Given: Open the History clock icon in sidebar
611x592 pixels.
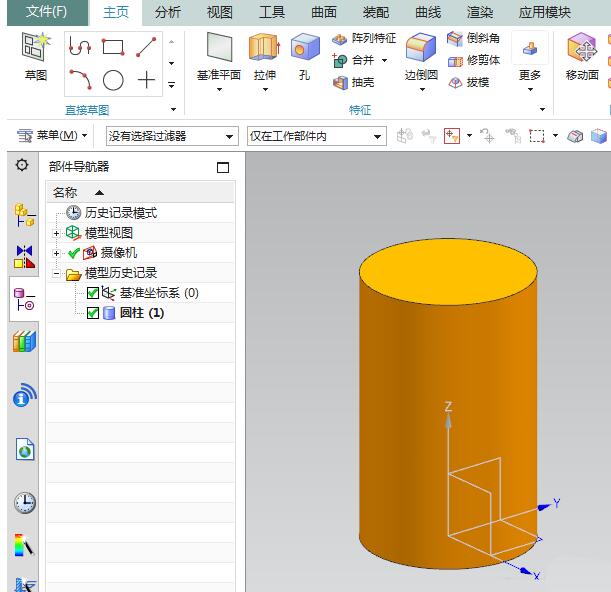Looking at the screenshot, I should coord(24,502).
